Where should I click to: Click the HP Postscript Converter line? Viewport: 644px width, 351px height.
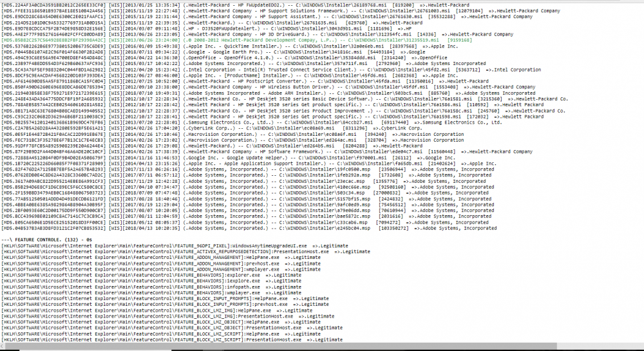[x=245, y=81]
